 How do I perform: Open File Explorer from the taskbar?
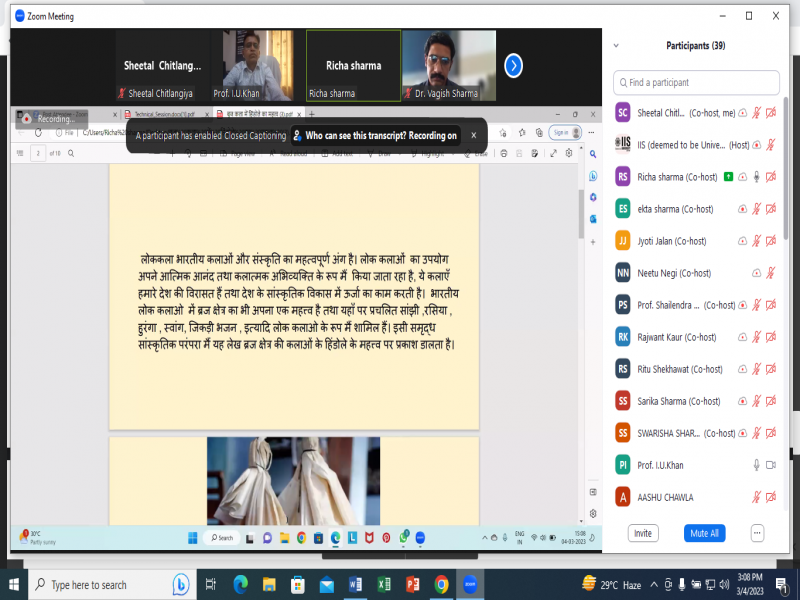(269, 584)
